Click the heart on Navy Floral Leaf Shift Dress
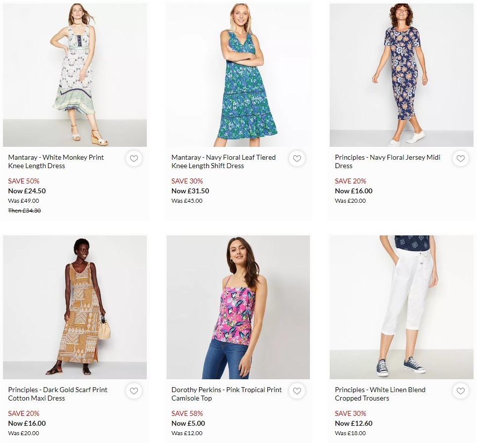Screen dimensions: 478x448 (297, 159)
